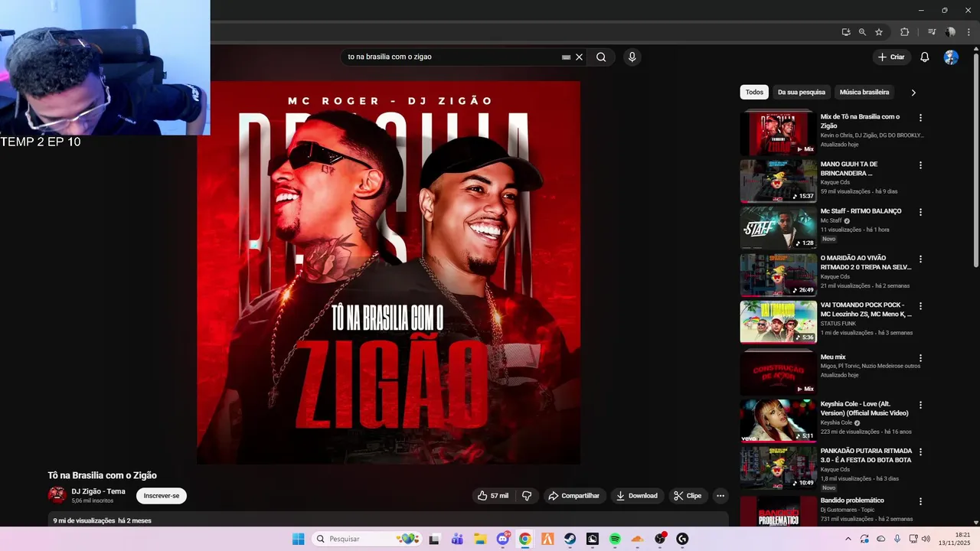Open DJ Zigão - Tema channel link
Screen dimensions: 980x551
pyautogui.click(x=98, y=491)
